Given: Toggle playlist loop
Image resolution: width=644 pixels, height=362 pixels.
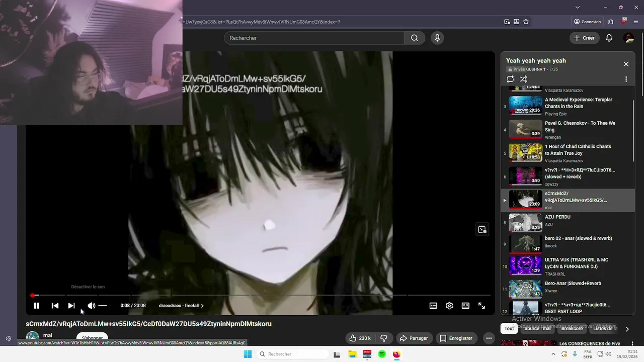Looking at the screenshot, I should (510, 79).
